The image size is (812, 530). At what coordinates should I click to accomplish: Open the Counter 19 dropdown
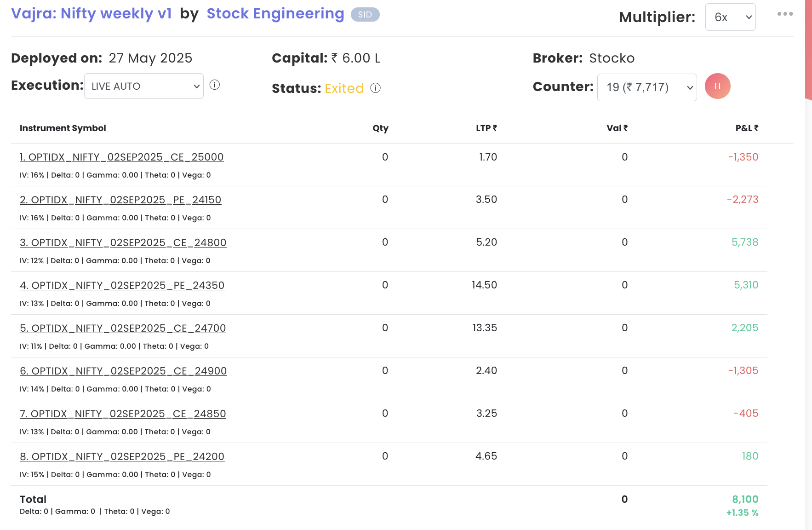(646, 87)
